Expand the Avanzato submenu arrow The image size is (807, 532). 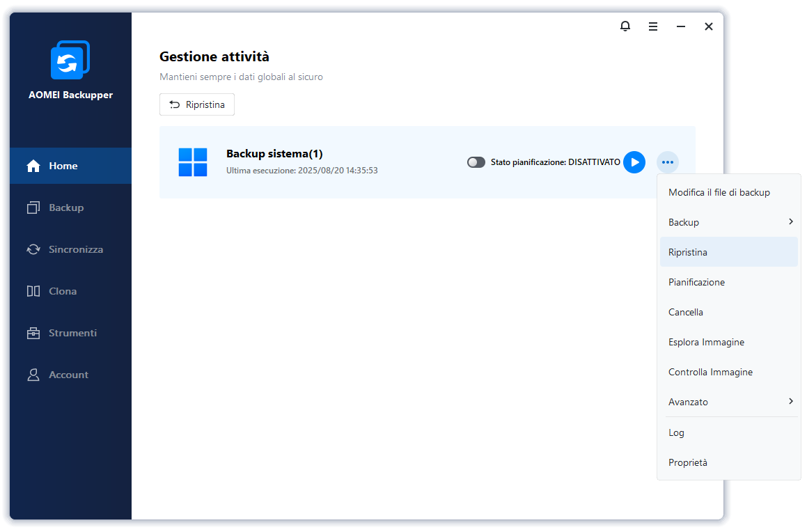coord(791,401)
